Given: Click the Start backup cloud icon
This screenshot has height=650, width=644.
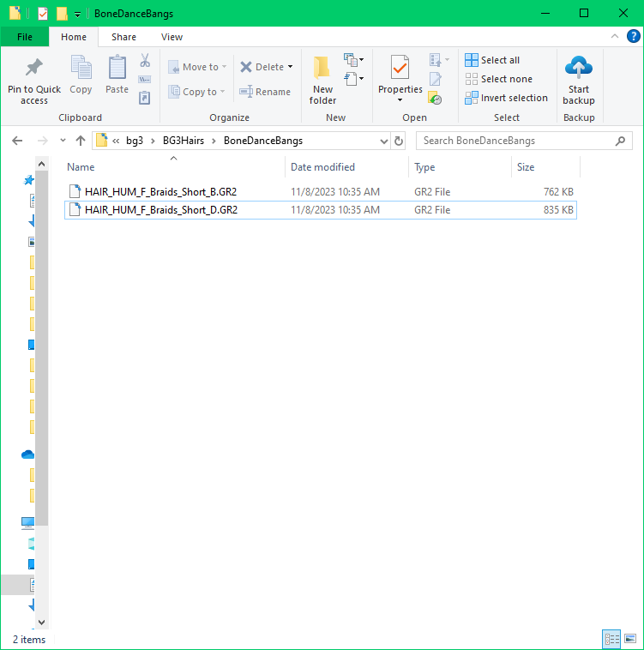Looking at the screenshot, I should [579, 67].
